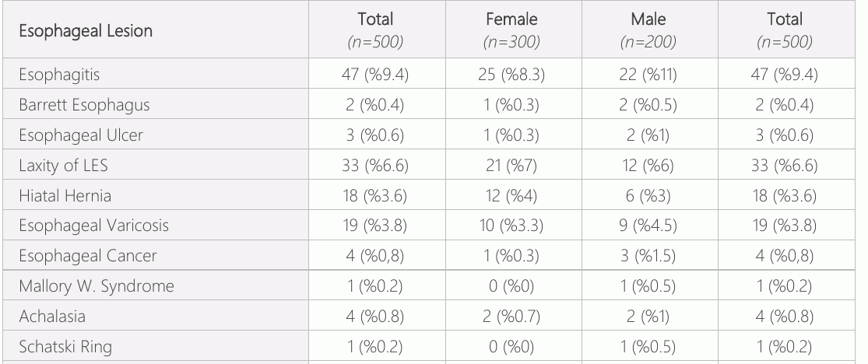Select female Laxity of LES value 21 (%7)
Viewport: 868px width, 364px height.
511,166
